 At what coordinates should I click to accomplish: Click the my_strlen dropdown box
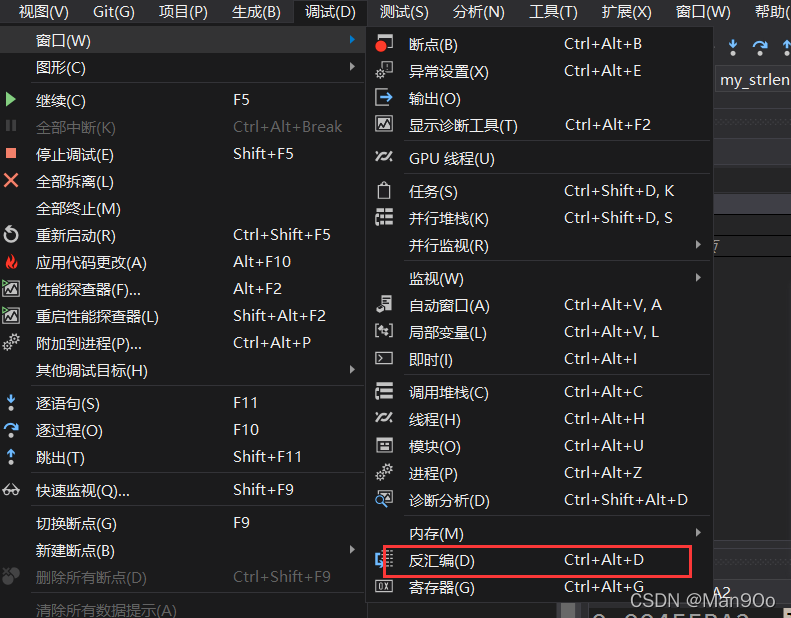[x=753, y=80]
